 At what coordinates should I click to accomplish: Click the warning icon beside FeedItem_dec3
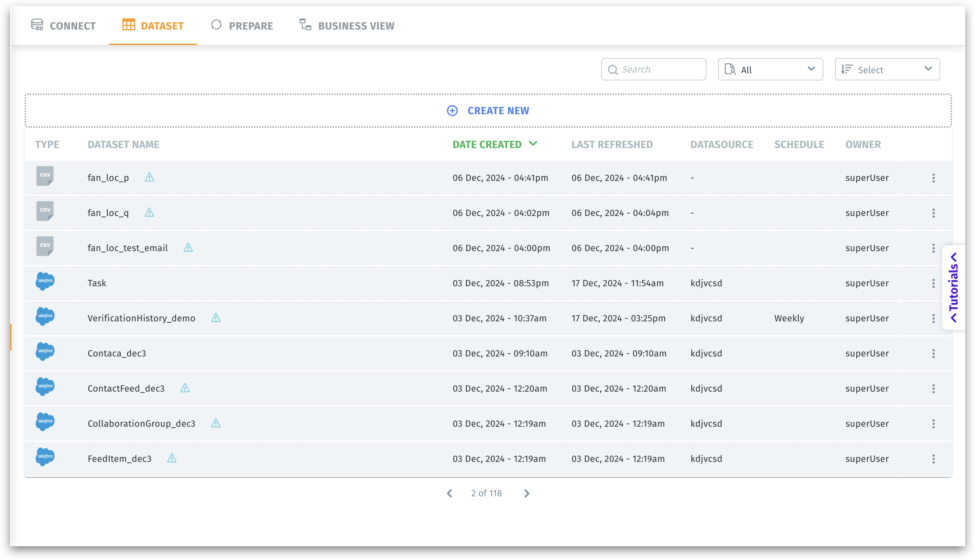pyautogui.click(x=172, y=458)
